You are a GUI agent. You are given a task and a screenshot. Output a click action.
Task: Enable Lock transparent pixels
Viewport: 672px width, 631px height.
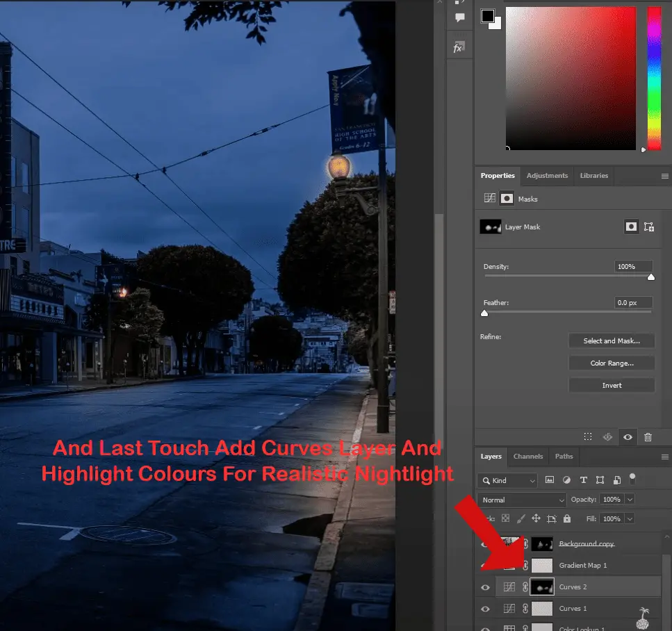tap(506, 518)
